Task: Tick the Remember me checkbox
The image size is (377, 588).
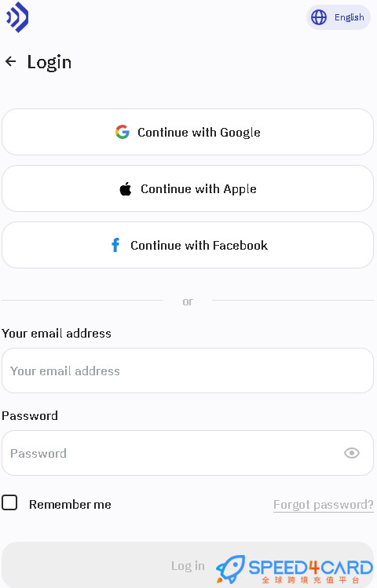Action: point(9,502)
